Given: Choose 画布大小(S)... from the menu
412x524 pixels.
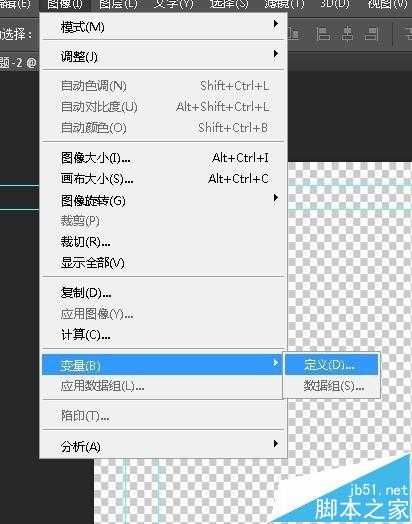Looking at the screenshot, I should [x=163, y=179].
